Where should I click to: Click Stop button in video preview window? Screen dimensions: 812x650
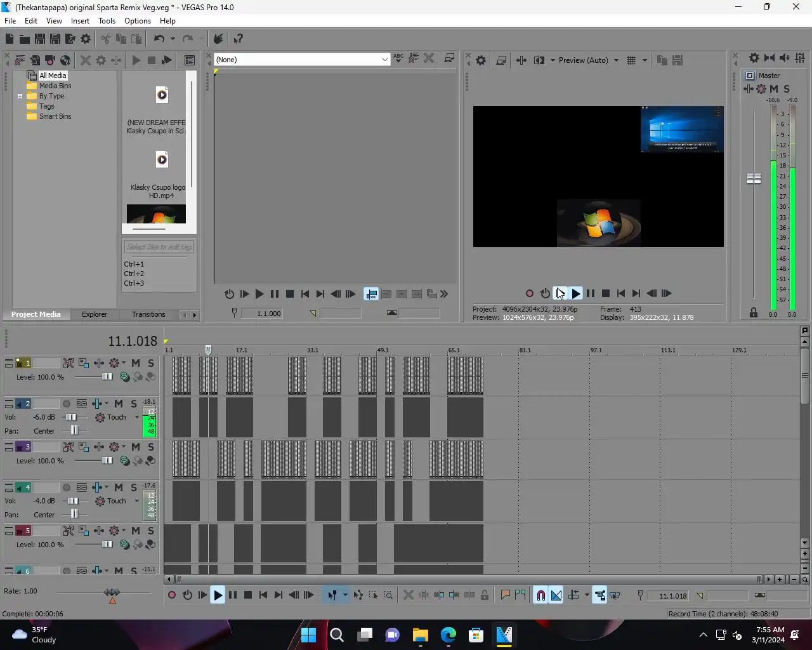(x=606, y=293)
